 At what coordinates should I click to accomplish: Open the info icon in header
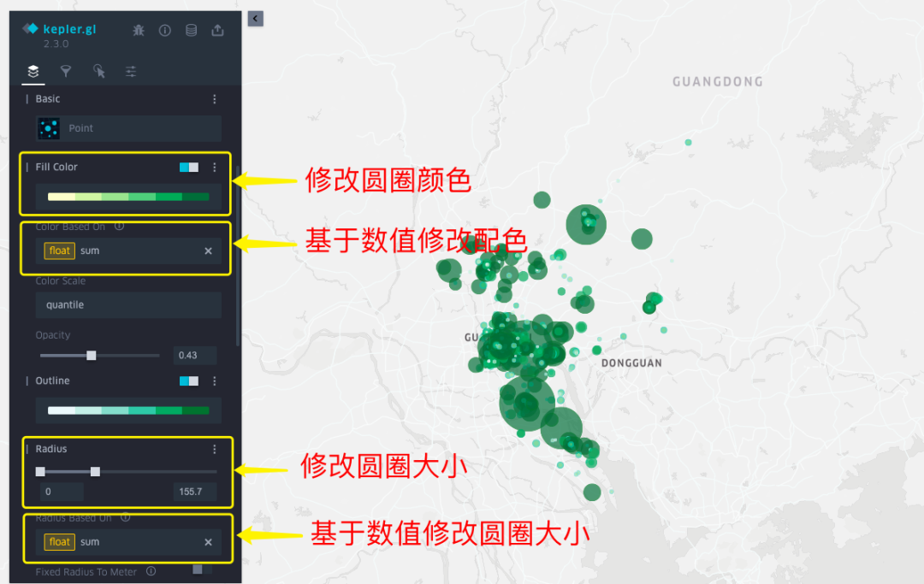[x=165, y=30]
